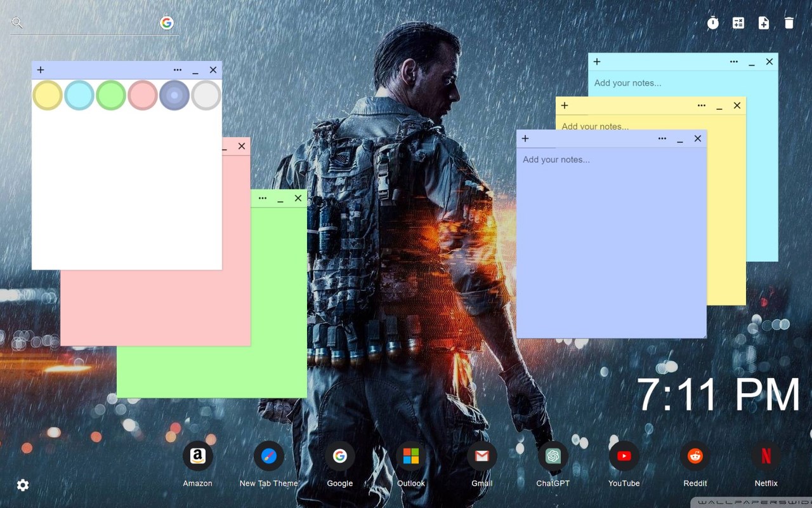The height and width of the screenshot is (508, 812).
Task: Open the ChatGPT shortcut
Action: pos(553,456)
